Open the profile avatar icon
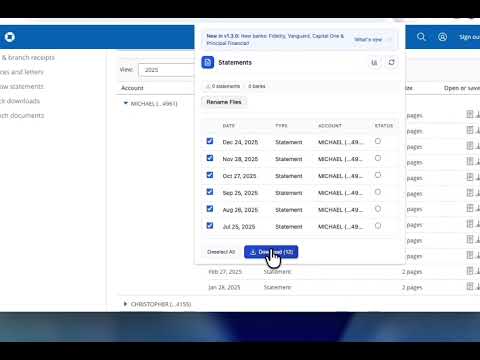The width and height of the screenshot is (480, 360). tap(442, 37)
